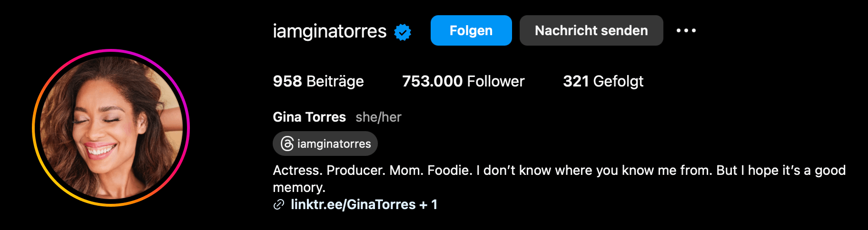Viewport: 868px width, 230px height.
Task: Click the blue verified badge icon
Action: 403,32
